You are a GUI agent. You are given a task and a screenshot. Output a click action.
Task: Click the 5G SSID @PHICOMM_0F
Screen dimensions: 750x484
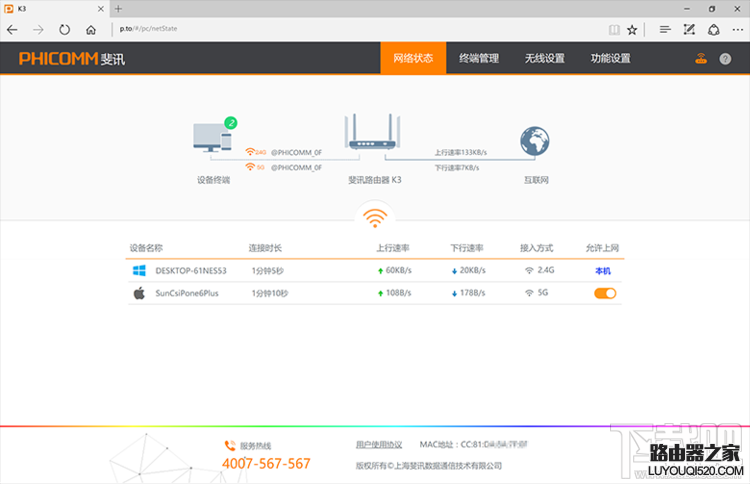point(297,167)
